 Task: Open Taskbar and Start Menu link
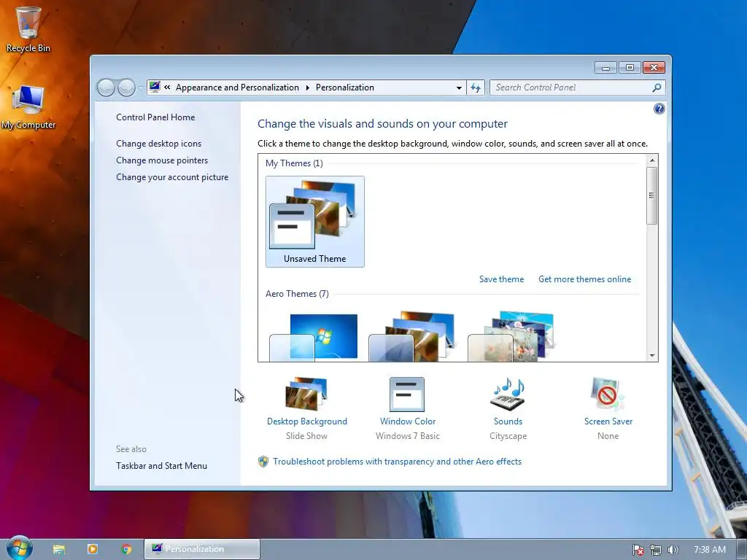point(161,466)
